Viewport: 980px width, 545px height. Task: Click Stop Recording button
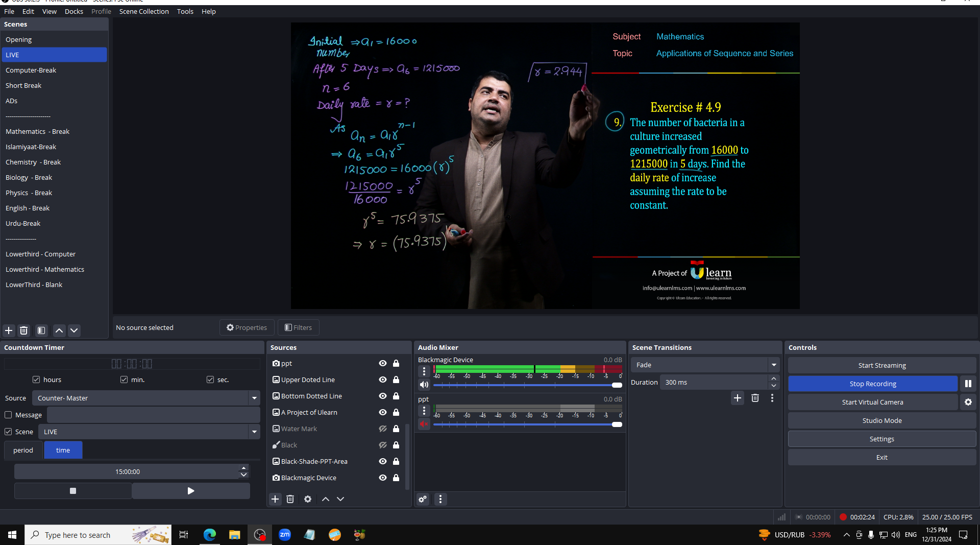(873, 384)
